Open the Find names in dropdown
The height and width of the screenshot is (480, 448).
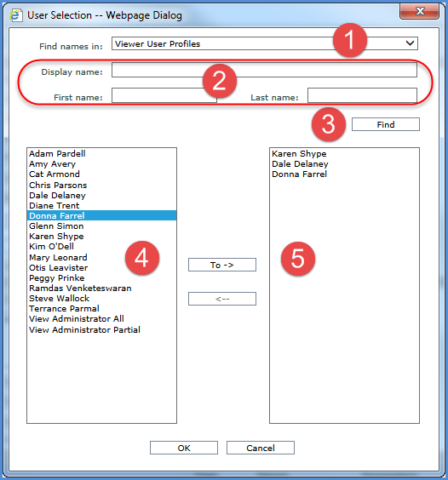point(264,43)
